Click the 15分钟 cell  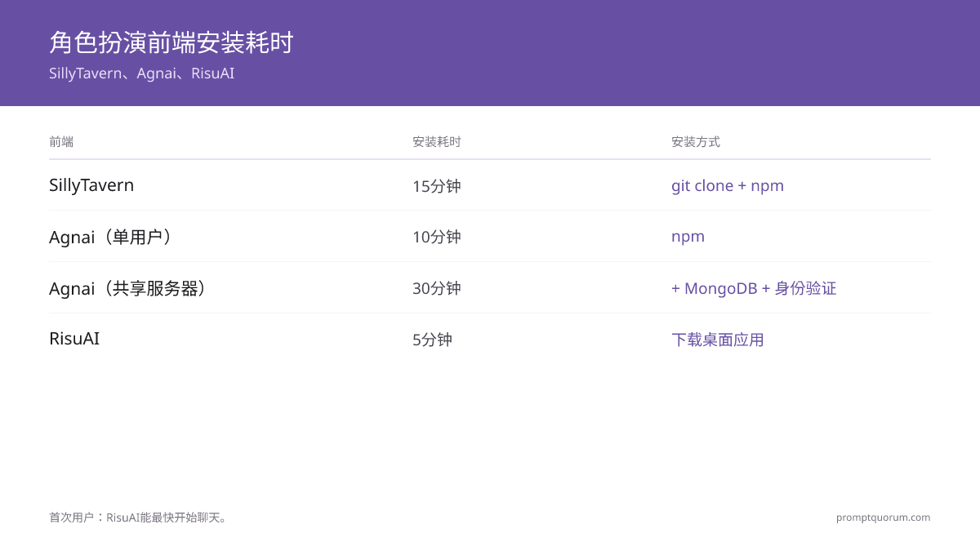point(437,186)
